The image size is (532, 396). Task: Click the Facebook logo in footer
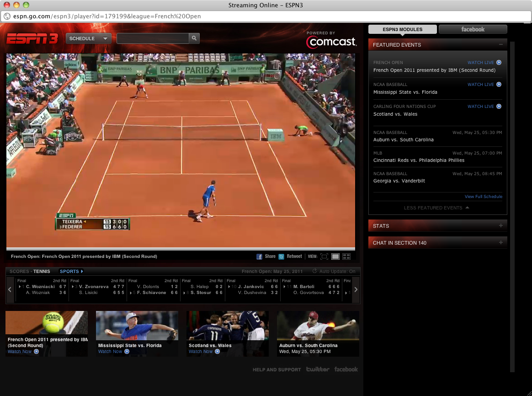click(346, 369)
